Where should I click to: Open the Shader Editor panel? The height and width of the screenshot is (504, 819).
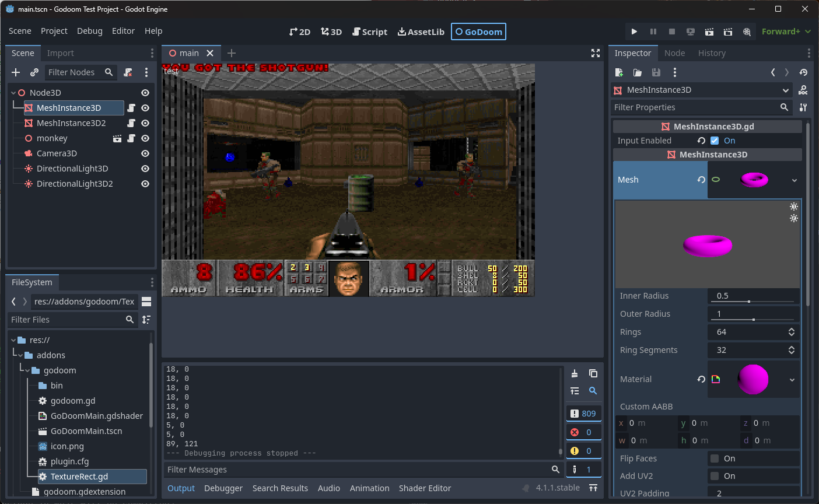pyautogui.click(x=425, y=488)
